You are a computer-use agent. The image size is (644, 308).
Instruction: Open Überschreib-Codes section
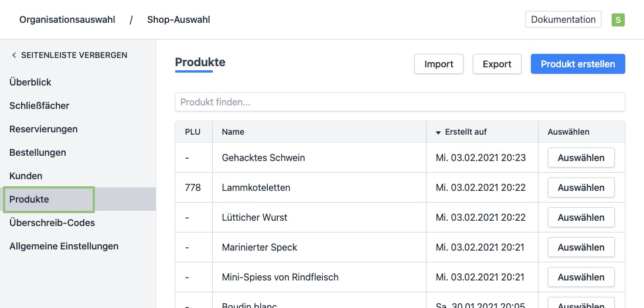(x=52, y=223)
